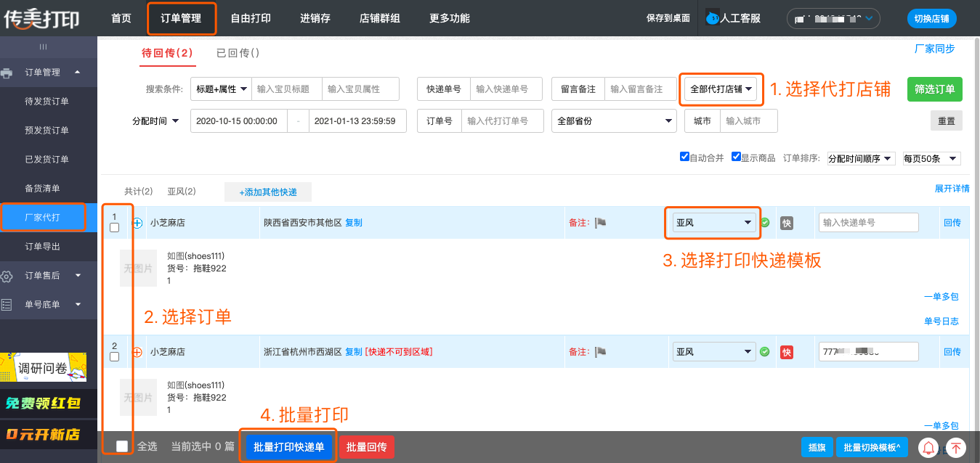Click the remark flag icon on order 1
980x463 pixels.
click(x=600, y=223)
